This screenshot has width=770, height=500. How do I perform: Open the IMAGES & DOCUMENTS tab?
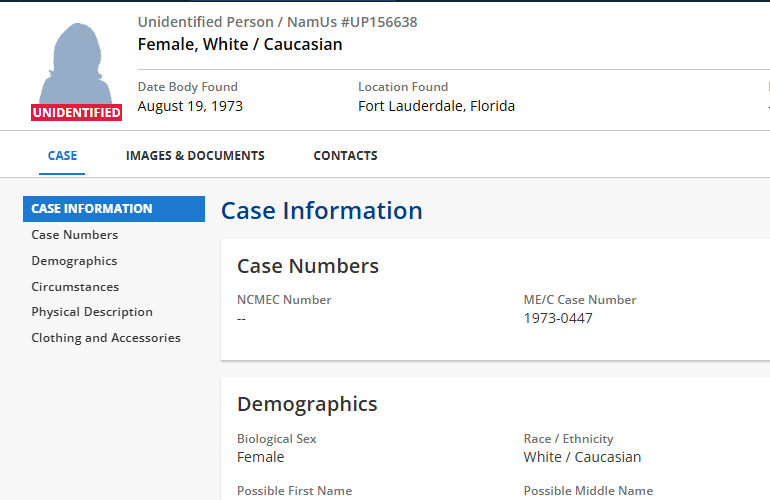[195, 156]
